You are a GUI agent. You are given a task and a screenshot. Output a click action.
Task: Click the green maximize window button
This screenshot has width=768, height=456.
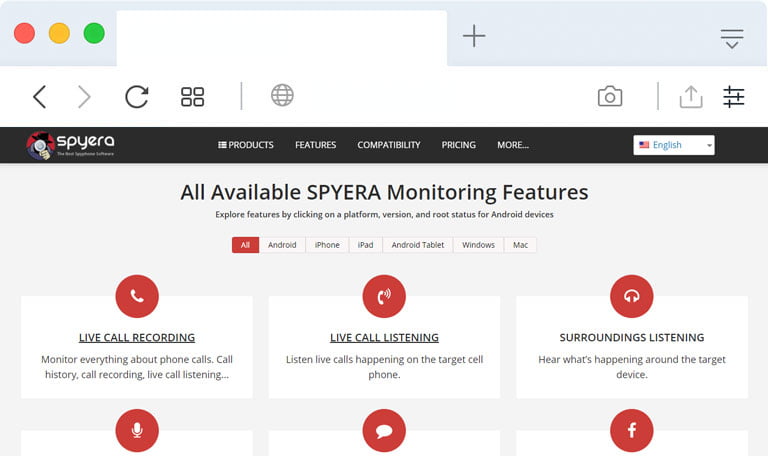pyautogui.click(x=94, y=33)
